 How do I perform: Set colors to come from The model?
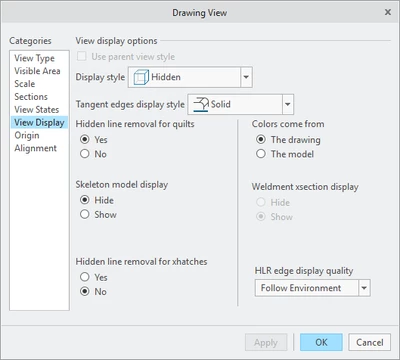(261, 153)
